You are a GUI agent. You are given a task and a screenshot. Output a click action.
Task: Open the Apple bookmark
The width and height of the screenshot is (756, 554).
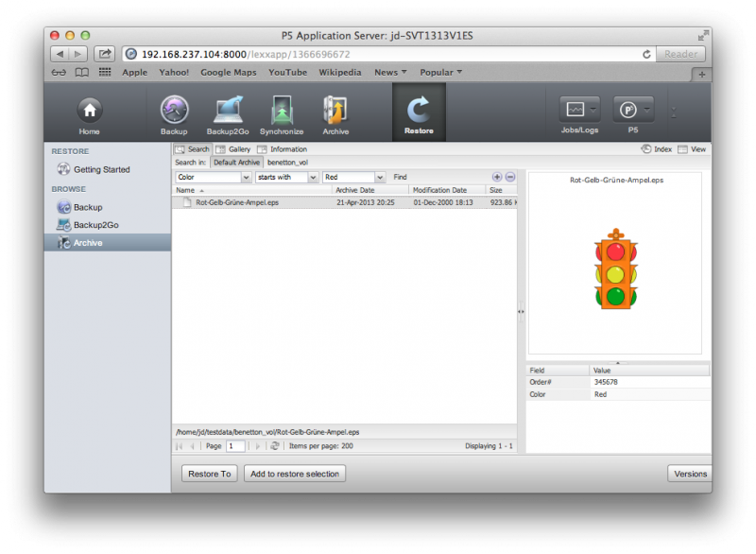[x=134, y=73]
